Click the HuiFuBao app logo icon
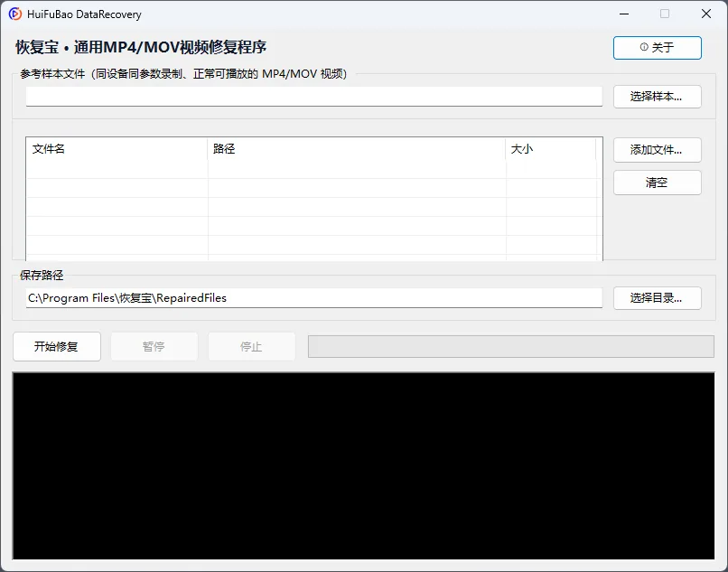 pyautogui.click(x=14, y=14)
